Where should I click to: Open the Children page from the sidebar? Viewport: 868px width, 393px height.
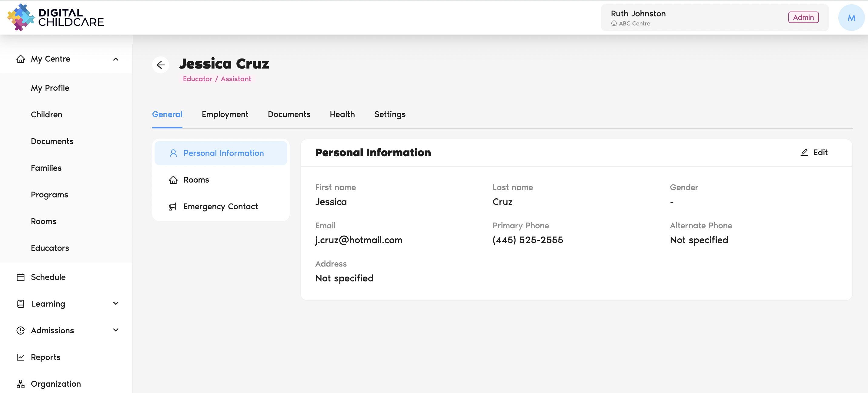(46, 115)
